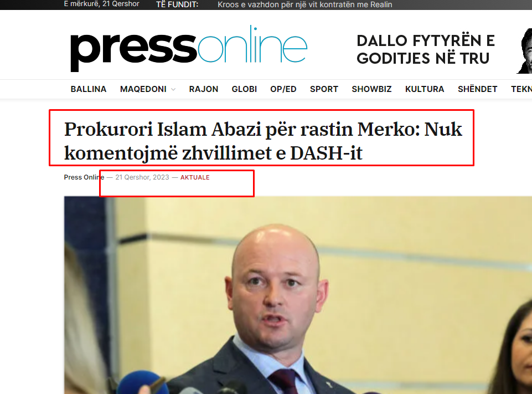Click the banner face illustration
This screenshot has width=532, height=394.
(x=524, y=51)
